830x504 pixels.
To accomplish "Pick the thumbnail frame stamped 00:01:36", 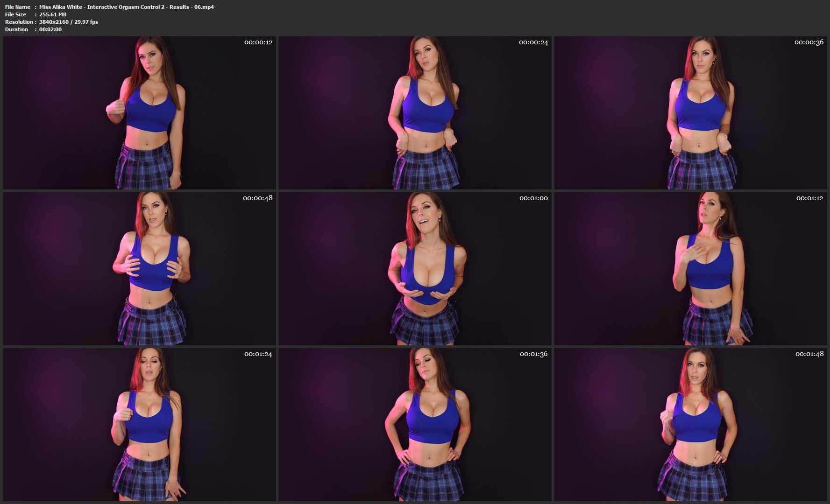I will pyautogui.click(x=415, y=424).
